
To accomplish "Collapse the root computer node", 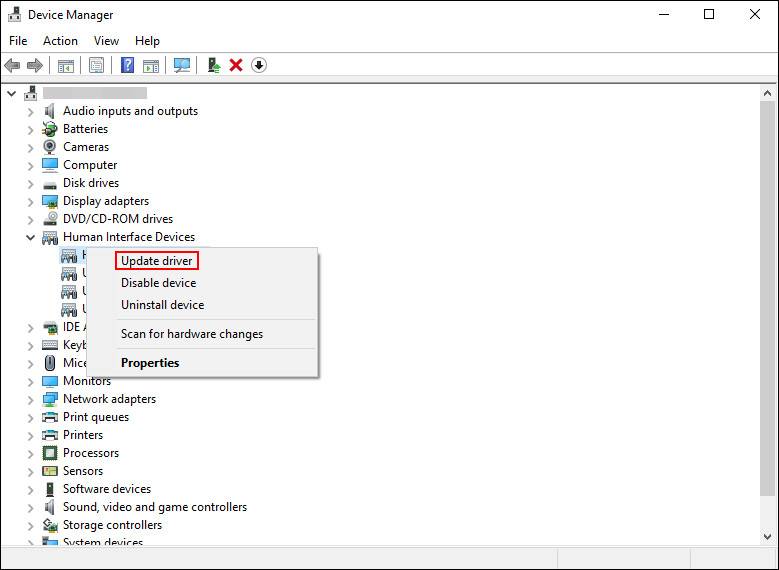I will point(12,93).
